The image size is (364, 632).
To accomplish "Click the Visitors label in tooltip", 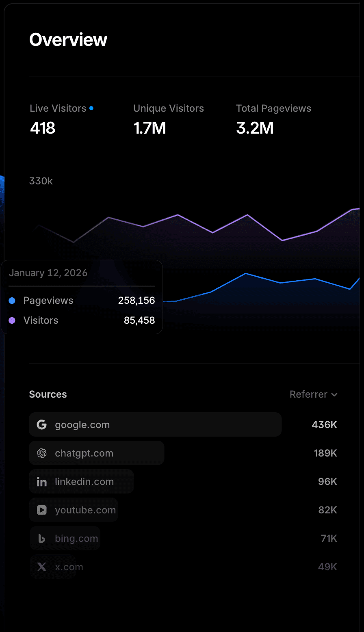I will coord(41,320).
